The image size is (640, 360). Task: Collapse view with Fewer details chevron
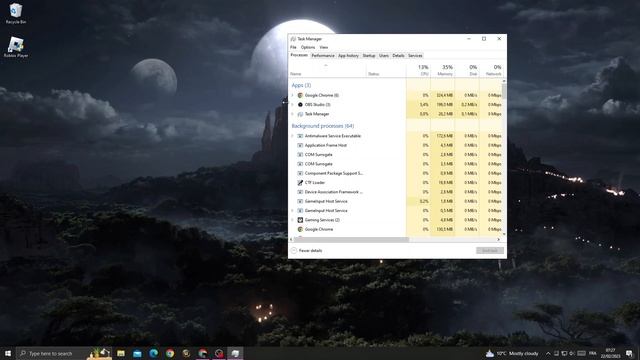[293, 251]
